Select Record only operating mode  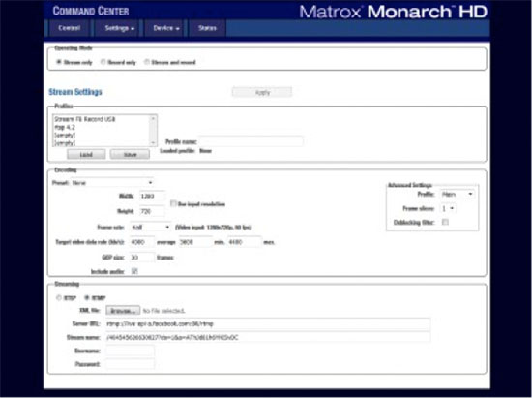tap(103, 62)
